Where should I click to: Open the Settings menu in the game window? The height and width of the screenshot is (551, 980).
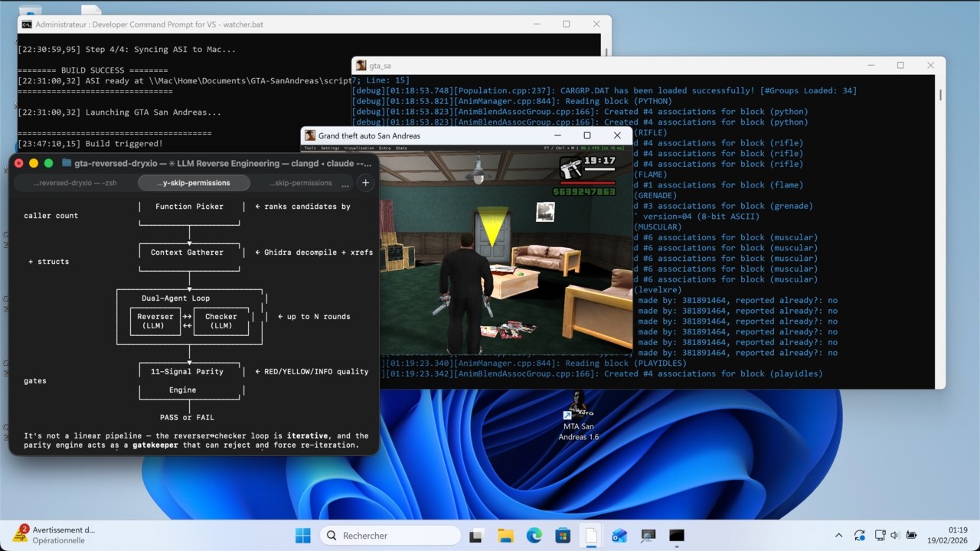[x=330, y=148]
